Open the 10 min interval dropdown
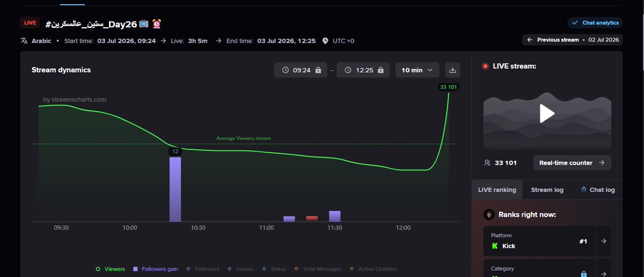Image resolution: width=644 pixels, height=277 pixels. click(418, 70)
